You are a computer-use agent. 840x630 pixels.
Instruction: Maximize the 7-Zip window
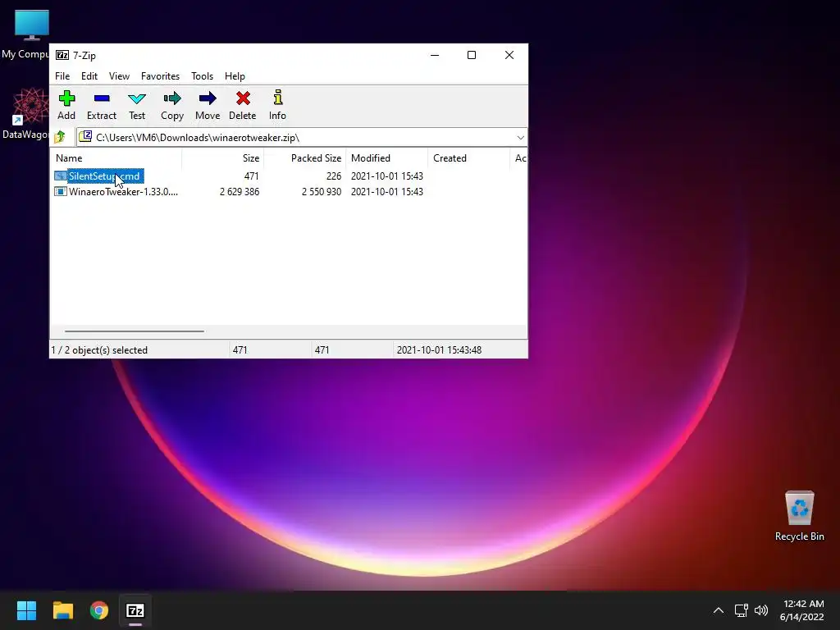(x=472, y=55)
